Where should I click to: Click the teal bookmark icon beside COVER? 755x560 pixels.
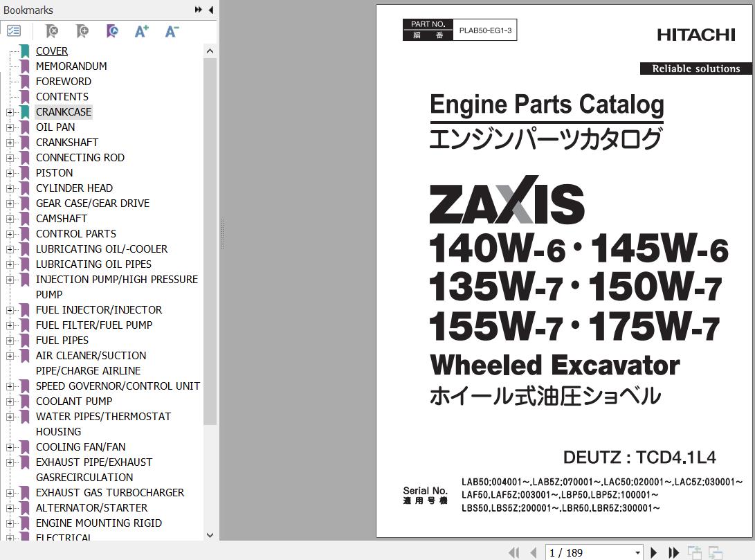(x=25, y=51)
